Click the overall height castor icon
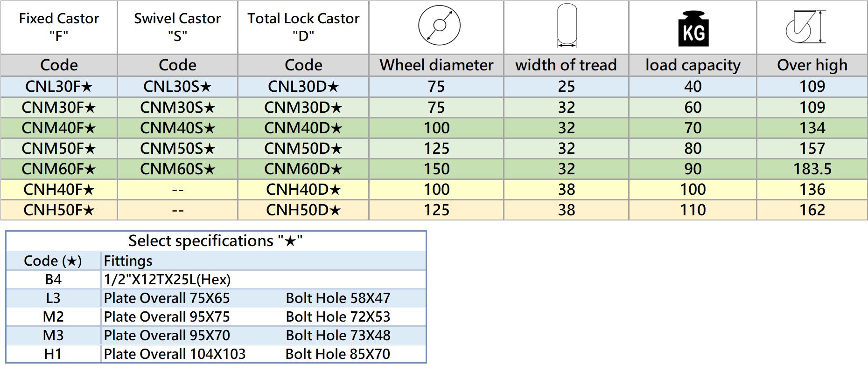This screenshot has height=378, width=868. coord(805,27)
